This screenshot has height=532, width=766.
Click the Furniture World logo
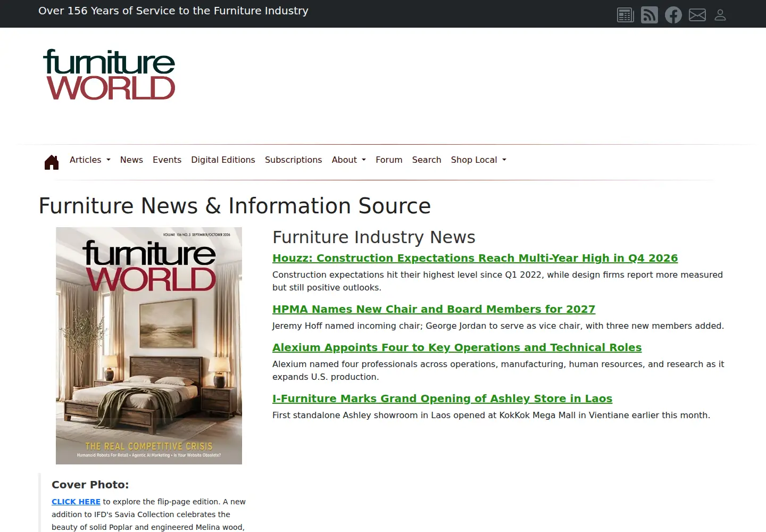click(109, 74)
